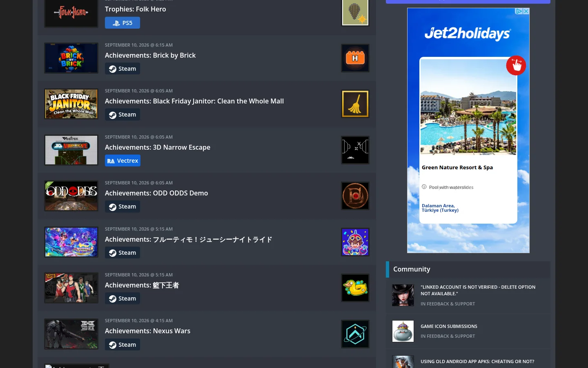Click the slime avatar for Game Icon Submissions
Screen dimensions: 588x368
tap(403, 331)
